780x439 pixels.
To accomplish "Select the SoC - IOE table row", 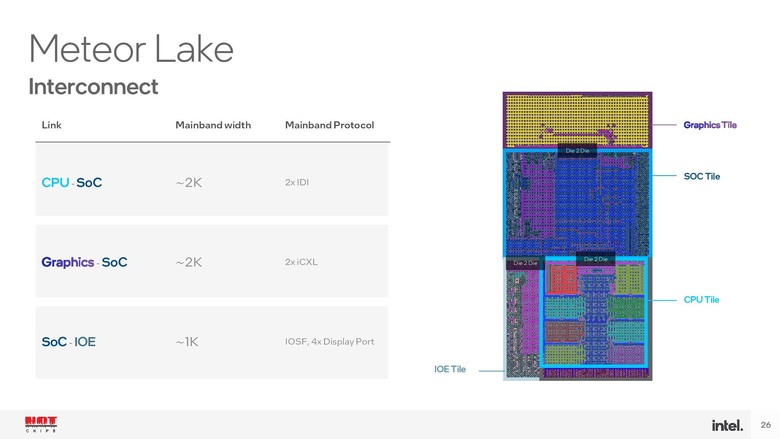I will pos(212,343).
